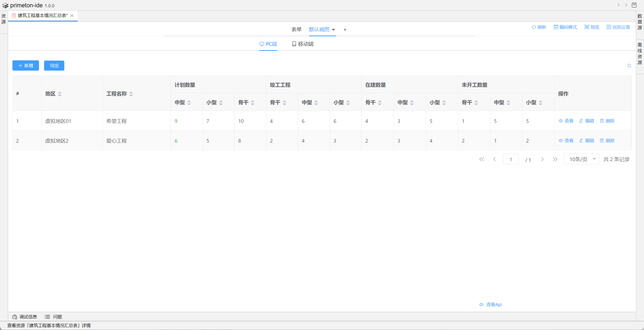The image size is (644, 330).
Task: Open the 10条/页 page size dropdown
Action: click(x=581, y=159)
